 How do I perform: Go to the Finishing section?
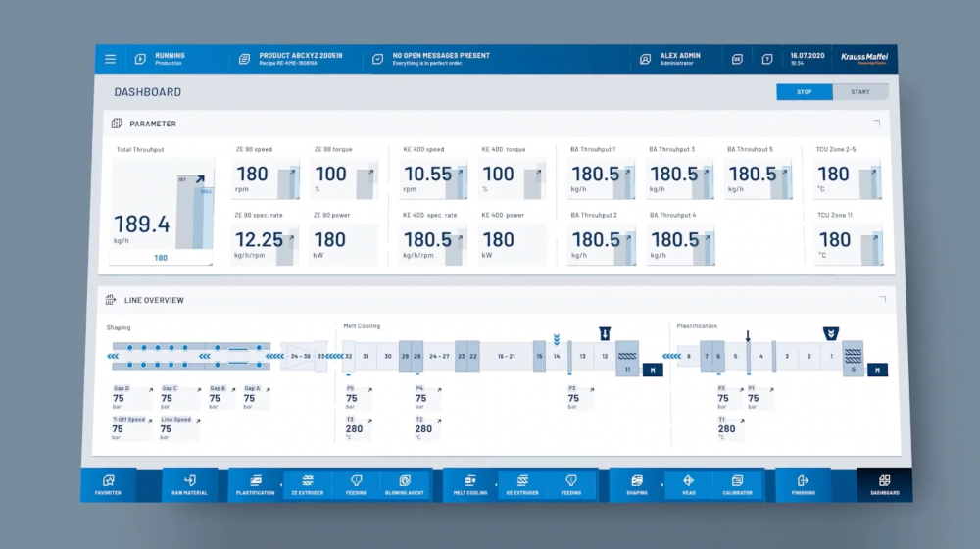pos(803,484)
